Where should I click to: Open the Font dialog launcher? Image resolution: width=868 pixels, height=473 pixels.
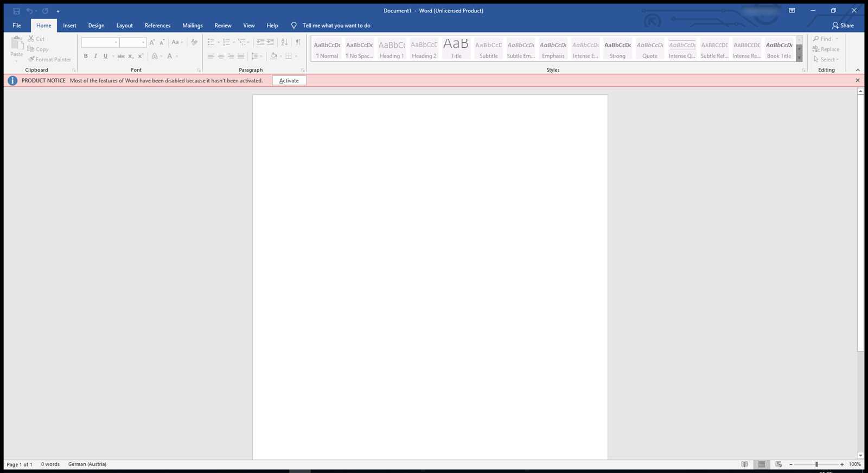pyautogui.click(x=199, y=71)
